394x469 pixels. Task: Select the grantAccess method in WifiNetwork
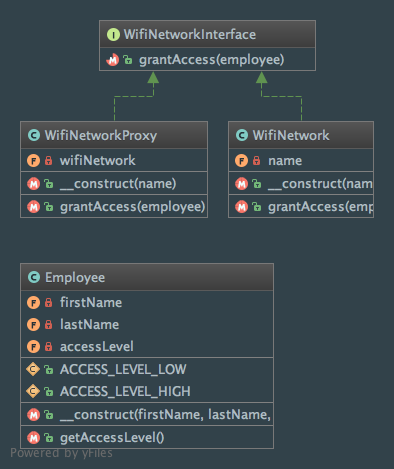(x=320, y=207)
